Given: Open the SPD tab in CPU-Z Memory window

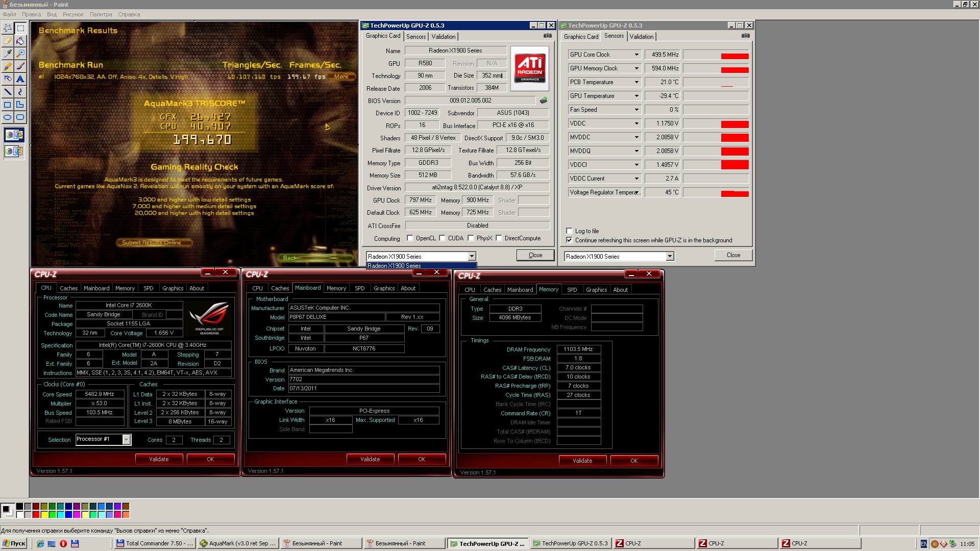Looking at the screenshot, I should point(572,290).
